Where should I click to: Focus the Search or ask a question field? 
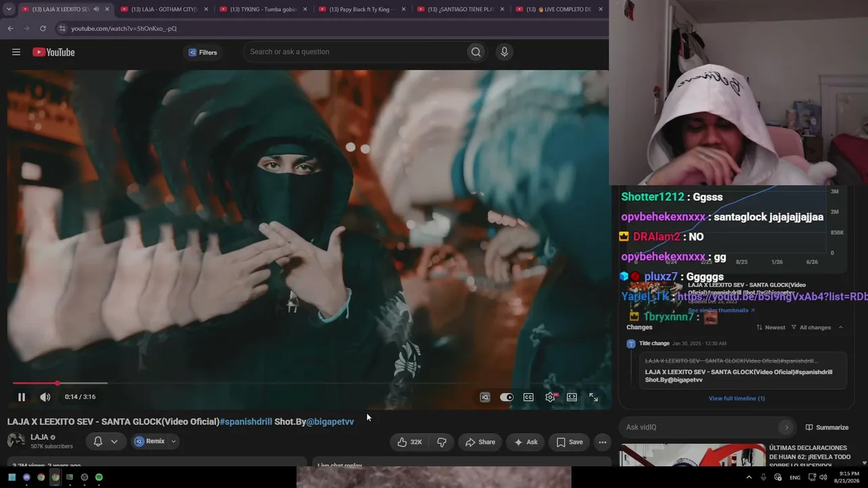coord(355,52)
